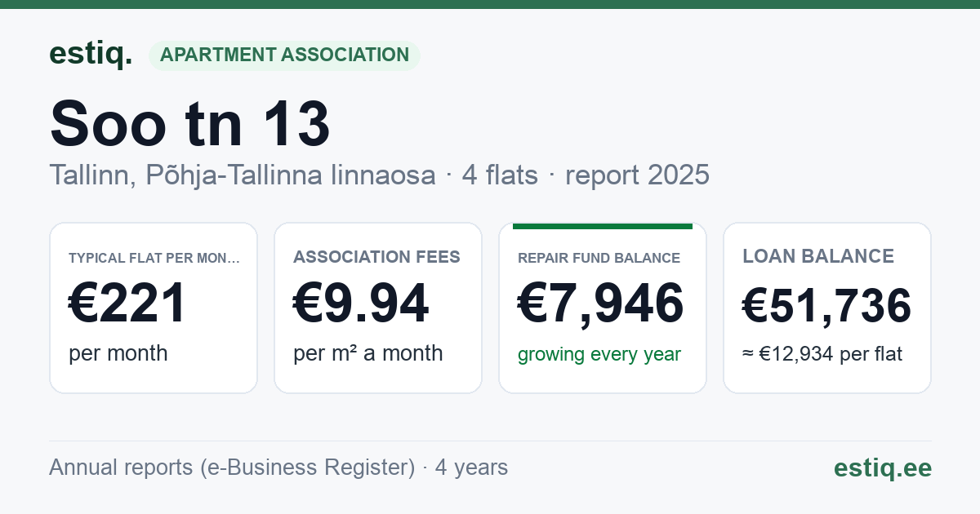
Task: Click the 'Annual reports (e-Business Register) · 4 years' footer text
Action: (x=278, y=467)
